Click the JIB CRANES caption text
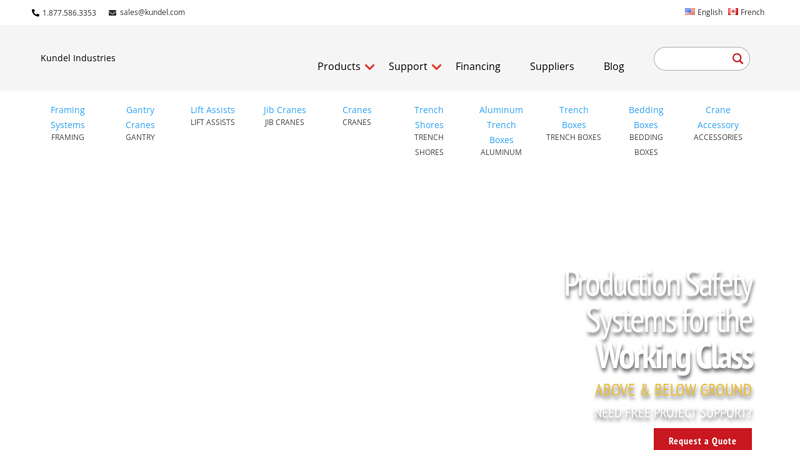The height and width of the screenshot is (450, 800). point(284,122)
